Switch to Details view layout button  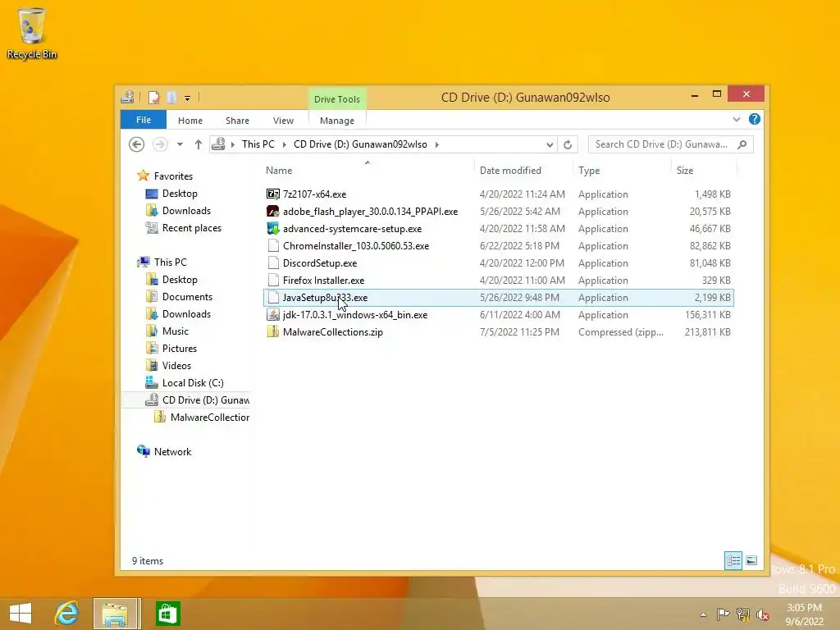tap(733, 560)
